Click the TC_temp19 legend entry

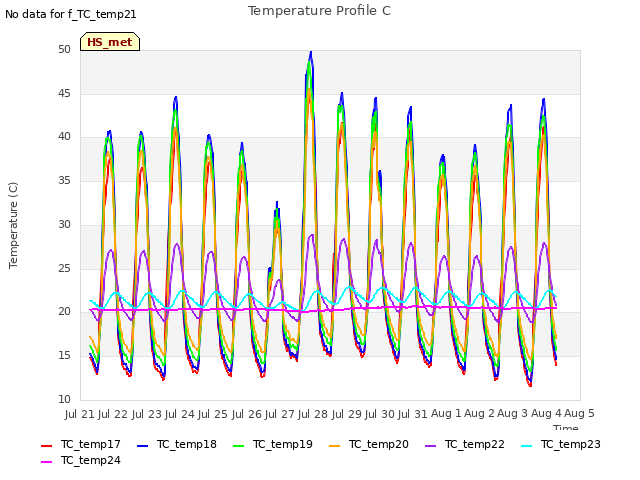click(273, 444)
